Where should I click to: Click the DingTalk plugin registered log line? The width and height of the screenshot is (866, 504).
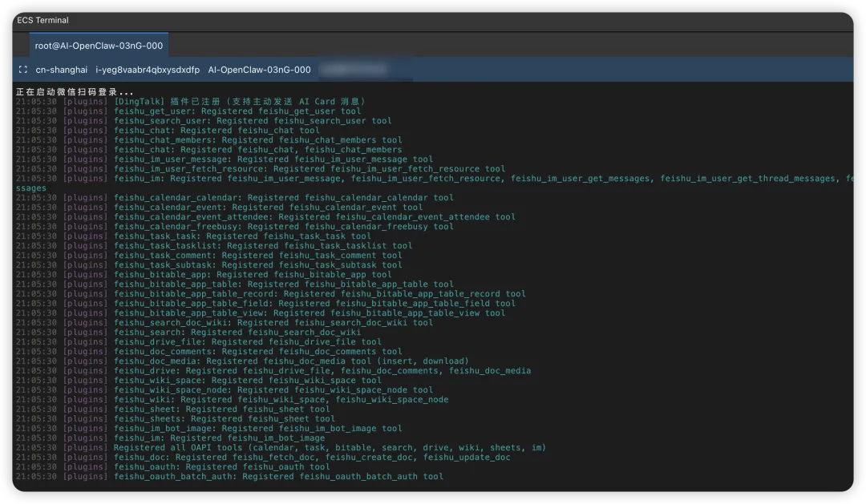[191, 102]
